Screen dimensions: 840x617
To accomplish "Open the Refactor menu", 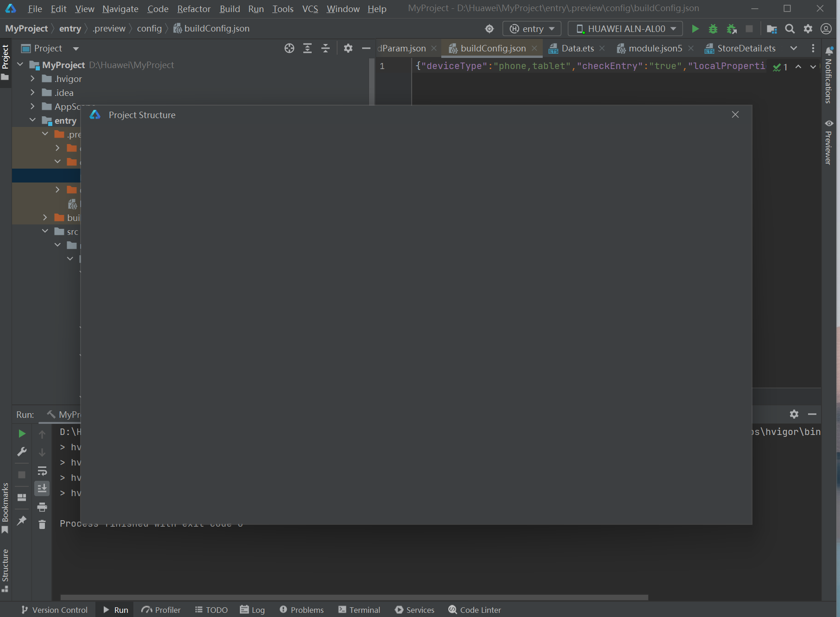I will [x=194, y=9].
